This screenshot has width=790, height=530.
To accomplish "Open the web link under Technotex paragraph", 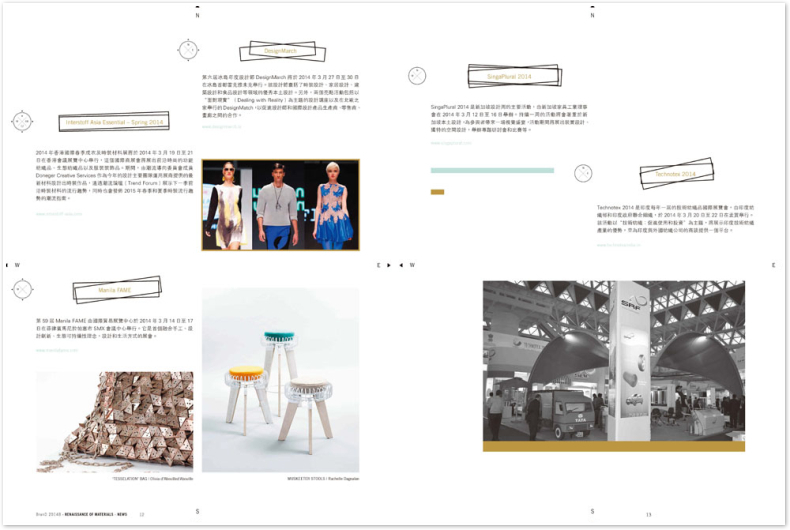I will coord(619,245).
